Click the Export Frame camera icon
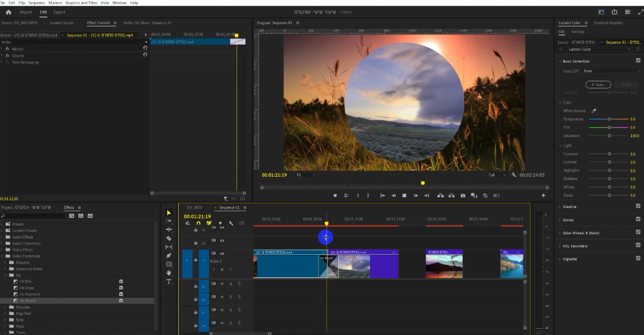Image resolution: width=644 pixels, height=335 pixels. pos(463,196)
